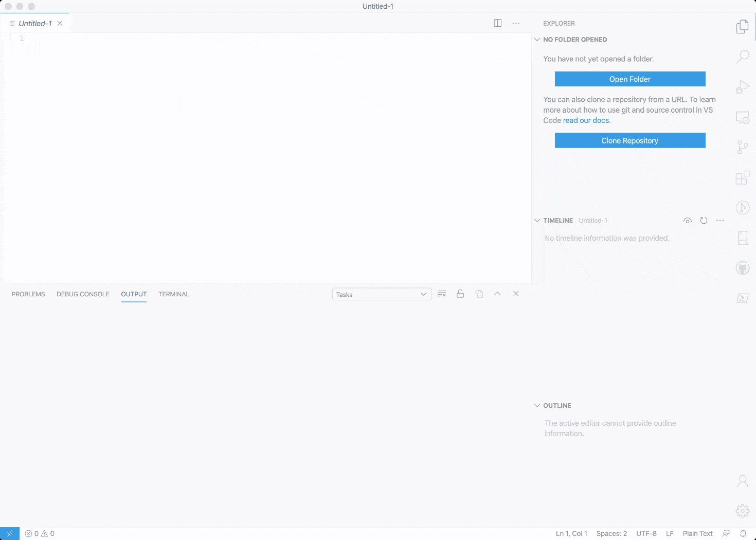
Task: Toggle maximized panel size with chevron
Action: pyautogui.click(x=497, y=294)
